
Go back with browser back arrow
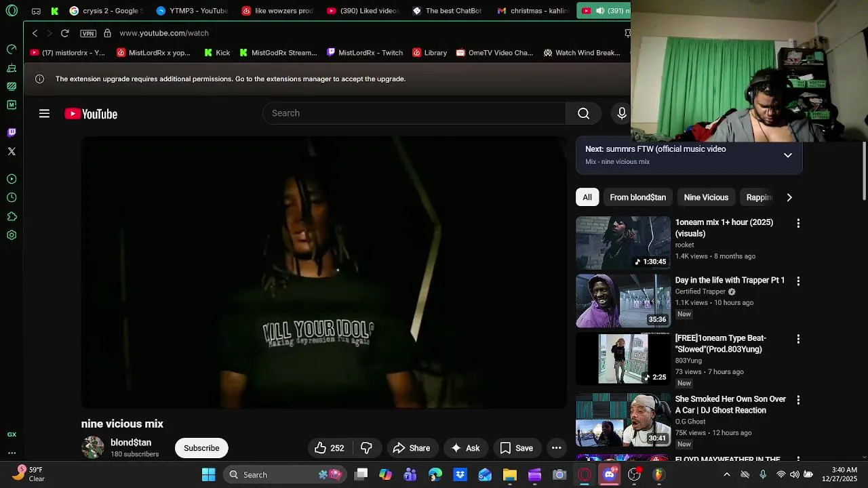pyautogui.click(x=35, y=33)
